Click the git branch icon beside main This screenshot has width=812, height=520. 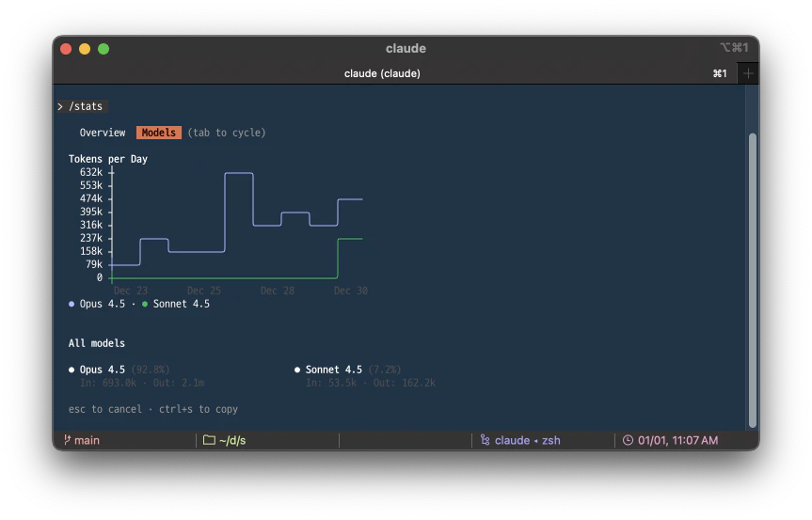pyautogui.click(x=68, y=440)
